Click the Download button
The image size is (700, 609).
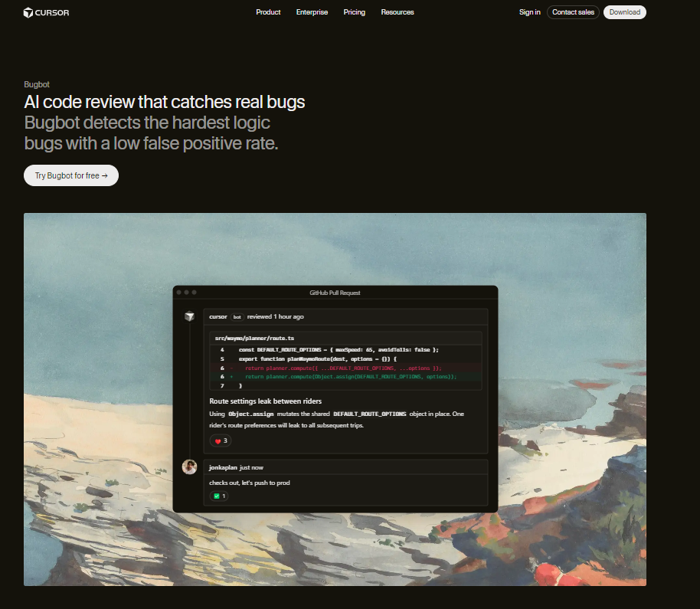coord(624,12)
